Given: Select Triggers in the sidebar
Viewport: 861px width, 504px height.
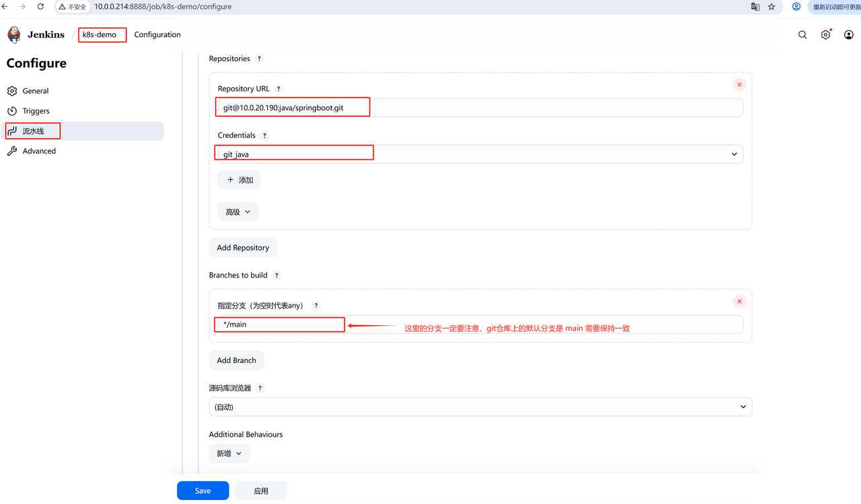Looking at the screenshot, I should click(36, 111).
